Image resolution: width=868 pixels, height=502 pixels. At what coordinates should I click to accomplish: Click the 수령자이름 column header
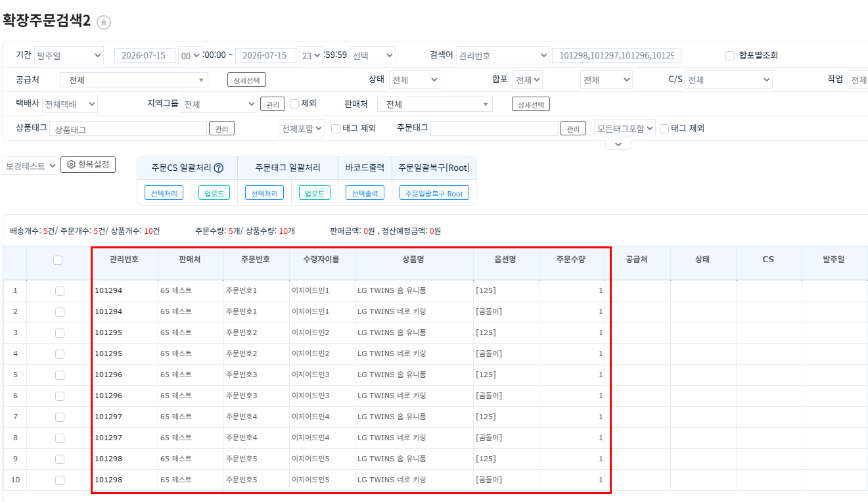click(322, 260)
